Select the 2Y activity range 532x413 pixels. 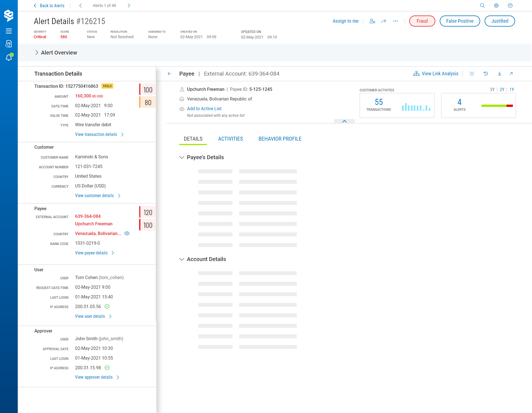click(x=502, y=89)
